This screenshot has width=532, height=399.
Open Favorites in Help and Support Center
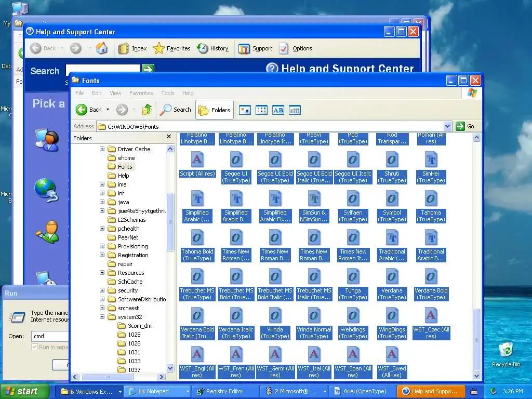pyautogui.click(x=171, y=48)
